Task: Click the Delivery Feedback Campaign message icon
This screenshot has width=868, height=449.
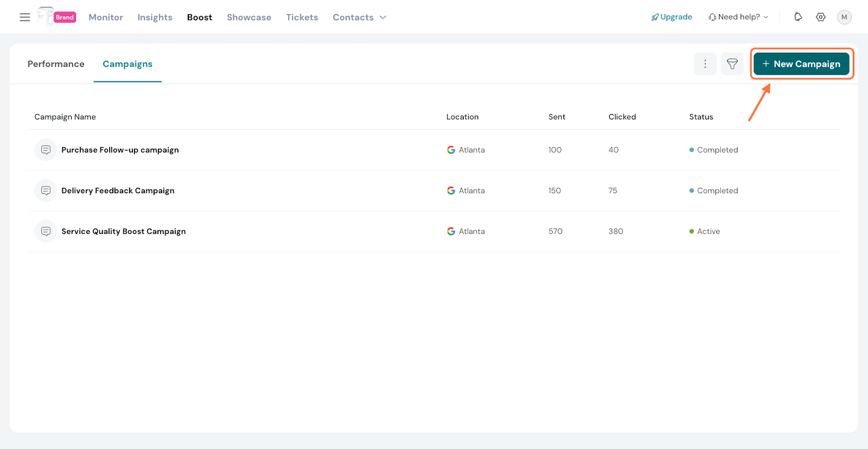Action: [46, 191]
